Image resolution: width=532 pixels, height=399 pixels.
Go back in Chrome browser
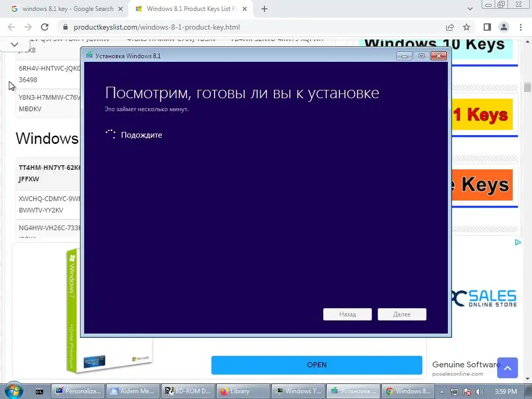(x=11, y=27)
